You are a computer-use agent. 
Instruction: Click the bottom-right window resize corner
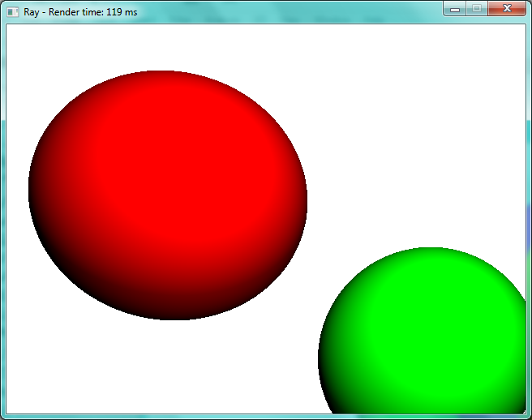pos(527,415)
